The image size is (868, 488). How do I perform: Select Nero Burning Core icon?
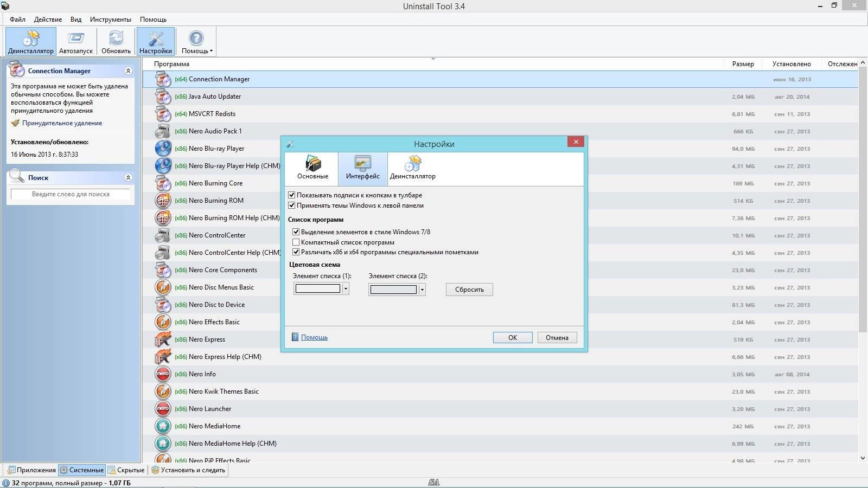click(x=163, y=183)
